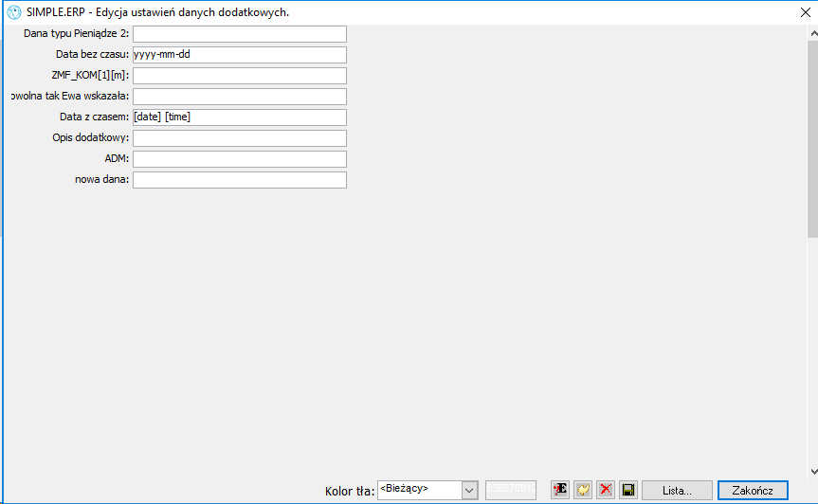Click the Opis dodatkowy input field
Image resolution: width=818 pixels, height=504 pixels.
[x=240, y=138]
